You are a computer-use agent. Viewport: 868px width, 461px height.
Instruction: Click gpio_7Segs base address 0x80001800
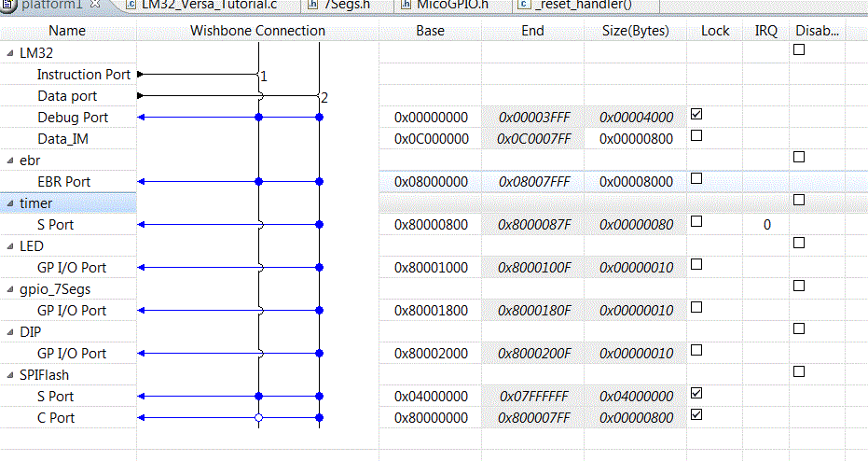pos(431,310)
